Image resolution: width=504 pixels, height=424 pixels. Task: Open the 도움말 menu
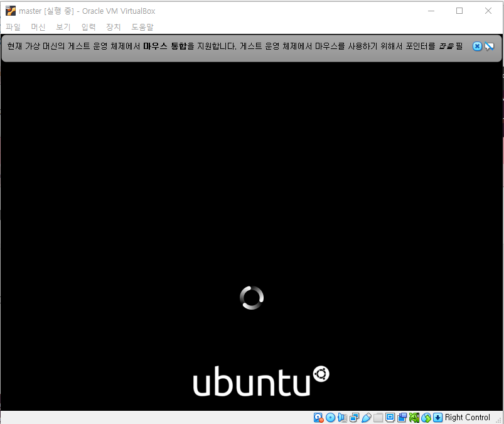[x=142, y=27]
